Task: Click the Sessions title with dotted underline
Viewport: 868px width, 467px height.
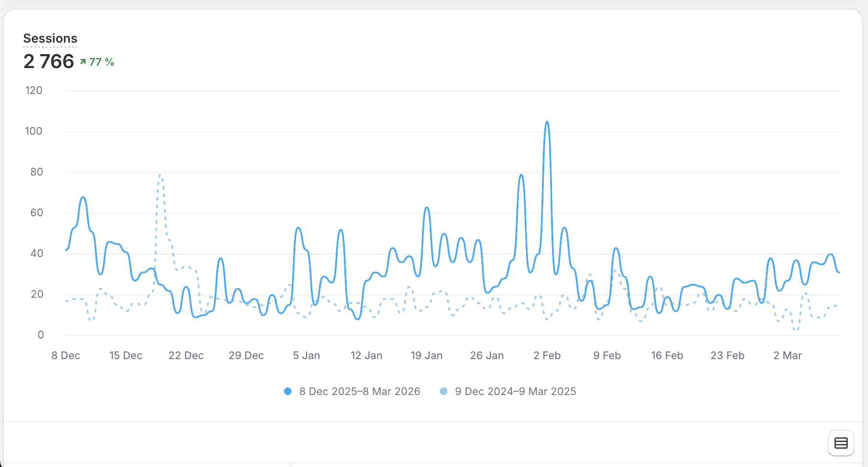Action: click(x=50, y=38)
